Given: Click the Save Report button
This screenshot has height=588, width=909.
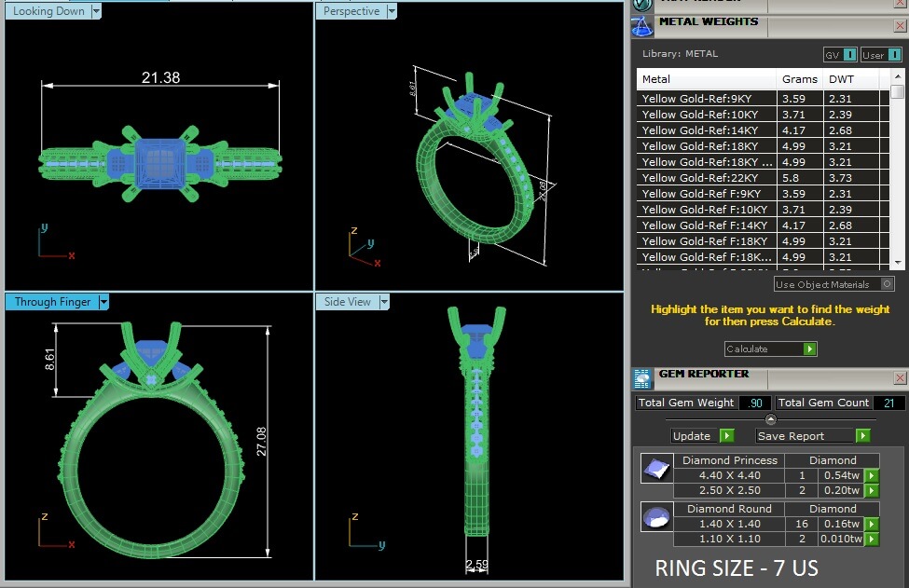Looking at the screenshot, I should 805,435.
